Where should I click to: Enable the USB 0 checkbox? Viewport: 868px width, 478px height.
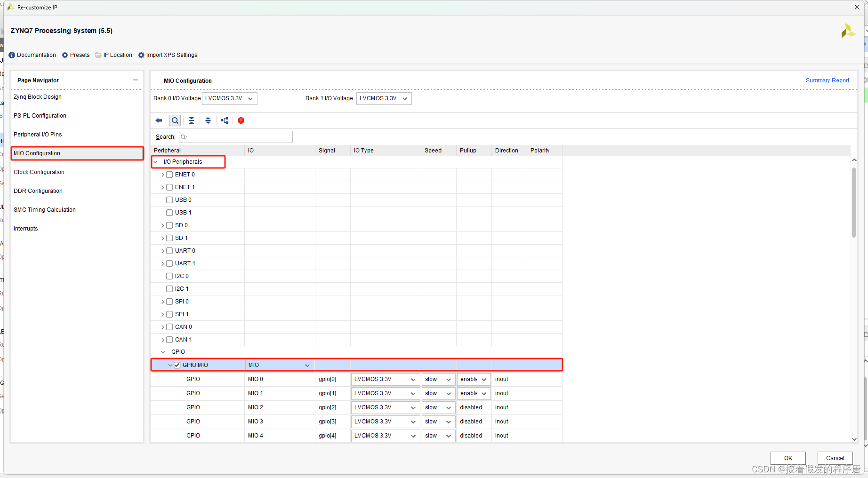(x=169, y=200)
